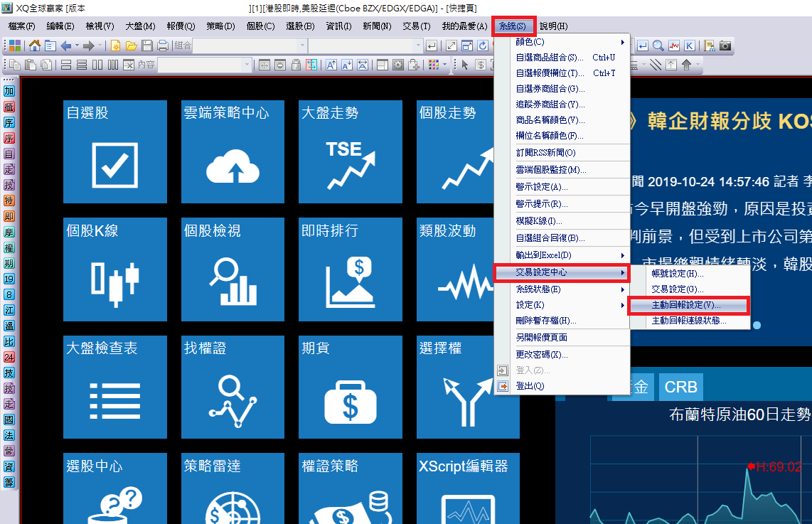
Task: Click the camera screenshot icon
Action: pos(725,46)
